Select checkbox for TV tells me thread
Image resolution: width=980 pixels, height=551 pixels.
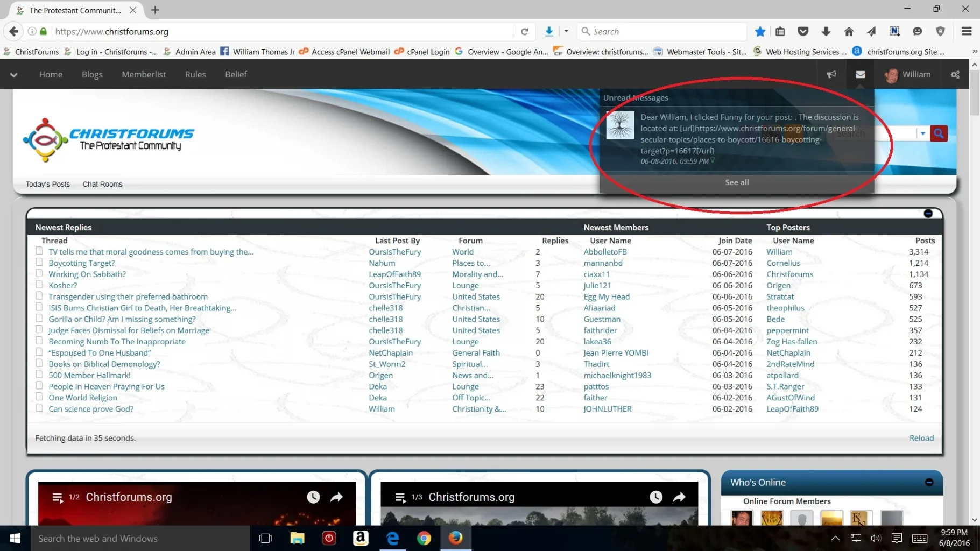(x=39, y=251)
